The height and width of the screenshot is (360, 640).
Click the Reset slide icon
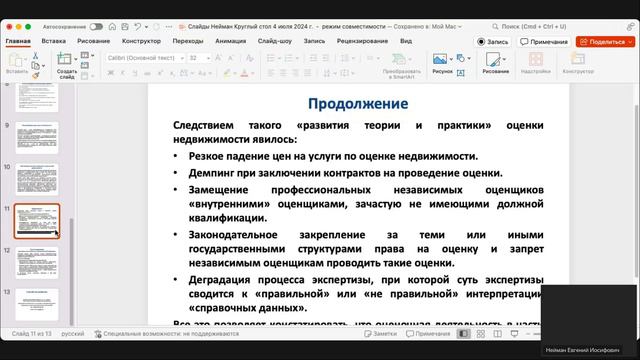point(84,65)
